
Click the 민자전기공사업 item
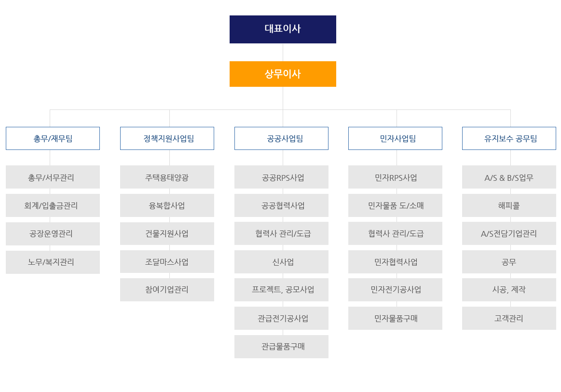[x=395, y=290]
